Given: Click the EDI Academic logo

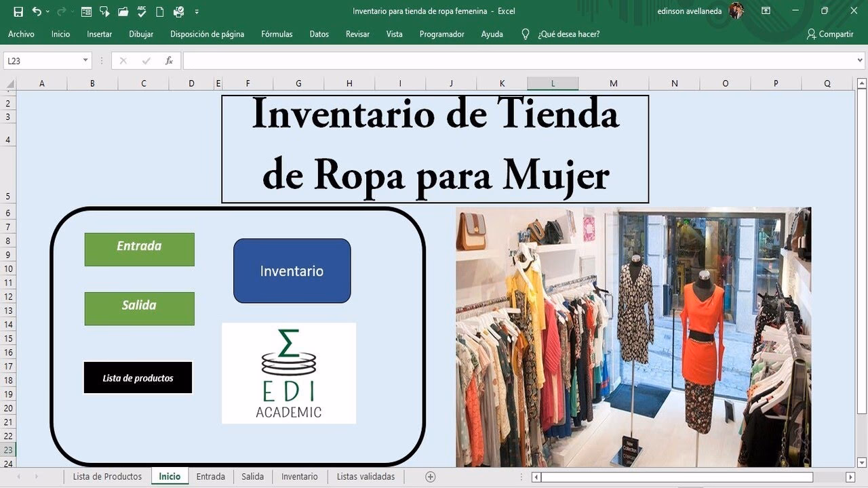Looking at the screenshot, I should click(289, 372).
